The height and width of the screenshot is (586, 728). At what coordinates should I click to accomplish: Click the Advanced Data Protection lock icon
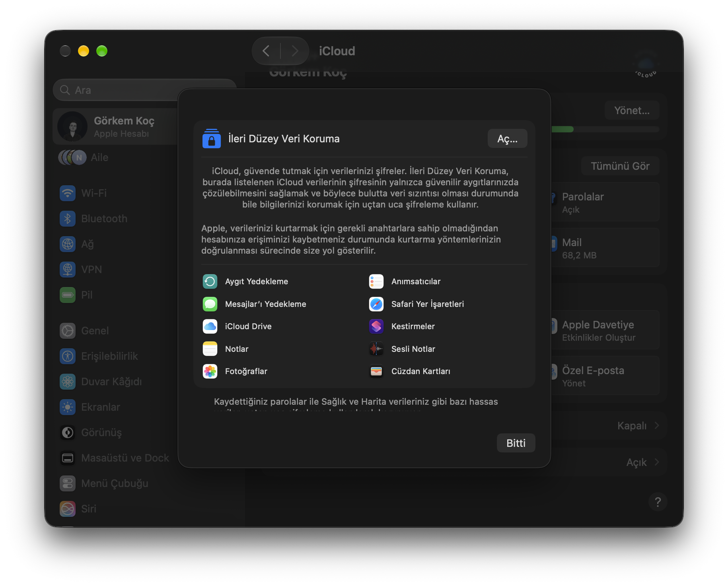point(211,139)
